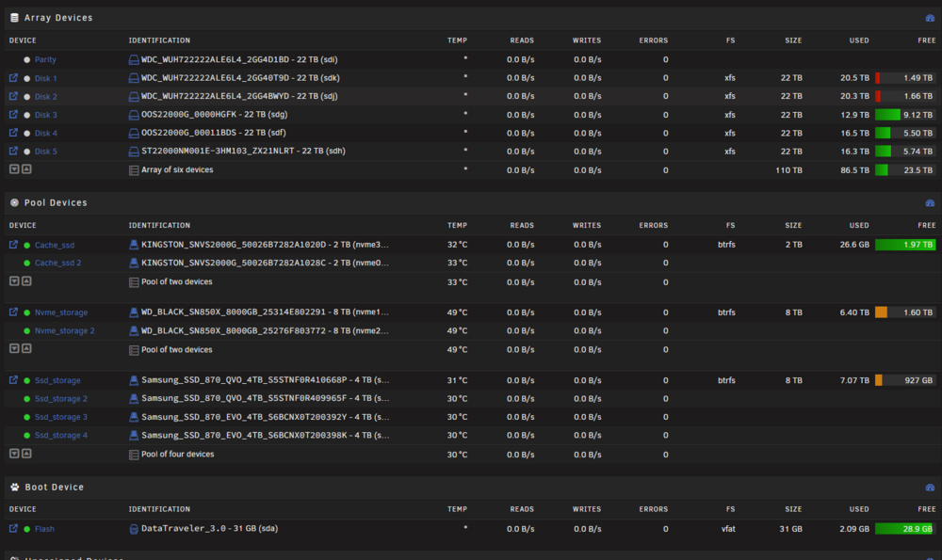This screenshot has width=942, height=560.
Task: Click the Pool Devices IDENTIFICATION column header
Action: click(159, 225)
